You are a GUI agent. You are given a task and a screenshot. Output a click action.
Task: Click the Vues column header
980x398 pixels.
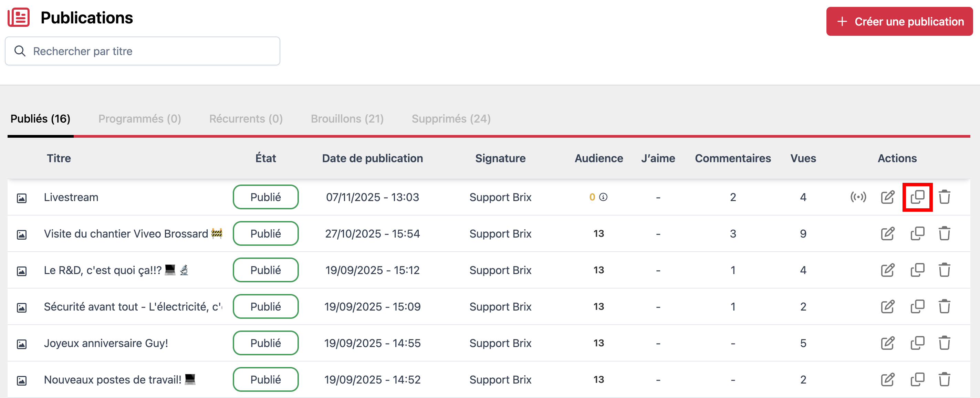[x=803, y=158]
